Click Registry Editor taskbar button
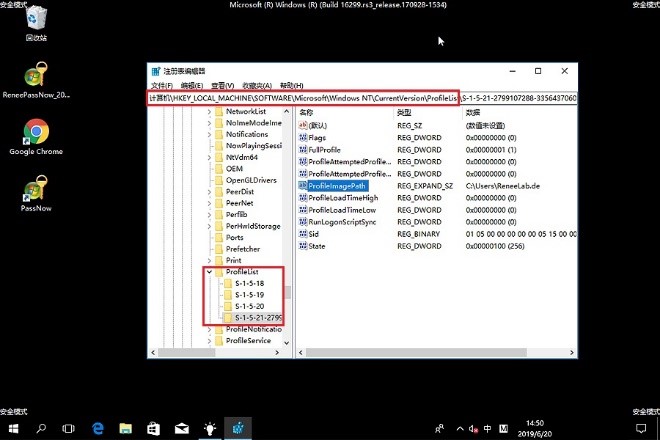The image size is (660, 440). point(238,429)
